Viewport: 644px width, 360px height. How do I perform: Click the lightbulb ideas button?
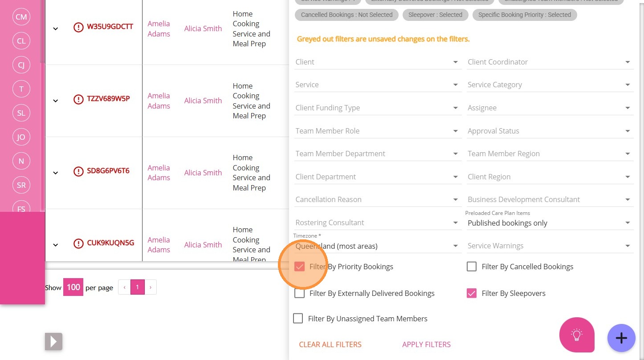coord(577,335)
